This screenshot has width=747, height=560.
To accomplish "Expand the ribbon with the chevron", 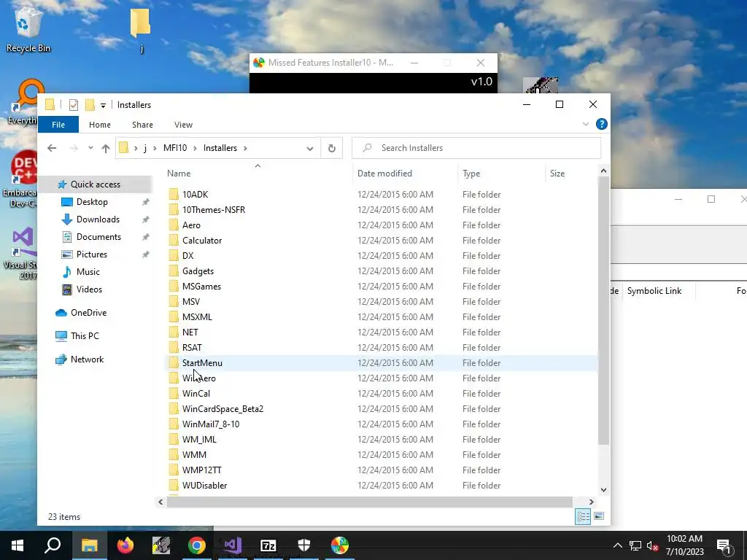I will [x=586, y=124].
